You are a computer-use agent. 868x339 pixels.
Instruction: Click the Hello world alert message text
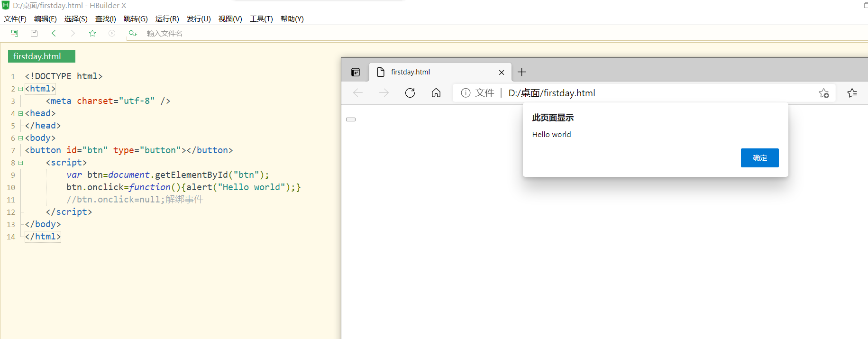(x=551, y=135)
